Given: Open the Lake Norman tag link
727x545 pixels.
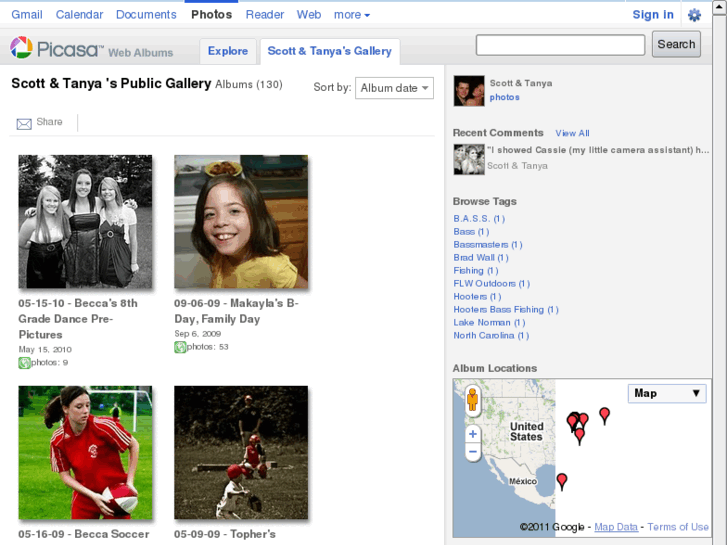Looking at the screenshot, I should [x=488, y=323].
